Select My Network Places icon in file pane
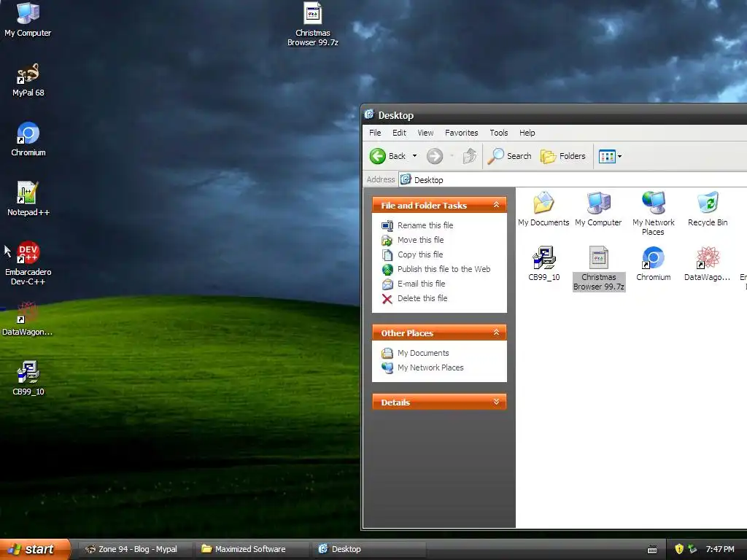This screenshot has height=560, width=747. [x=653, y=214]
